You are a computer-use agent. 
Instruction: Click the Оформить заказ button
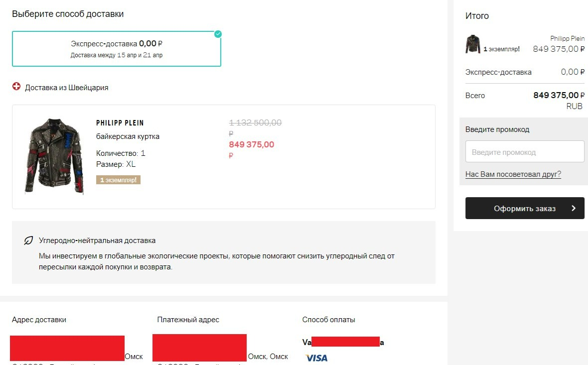click(524, 209)
